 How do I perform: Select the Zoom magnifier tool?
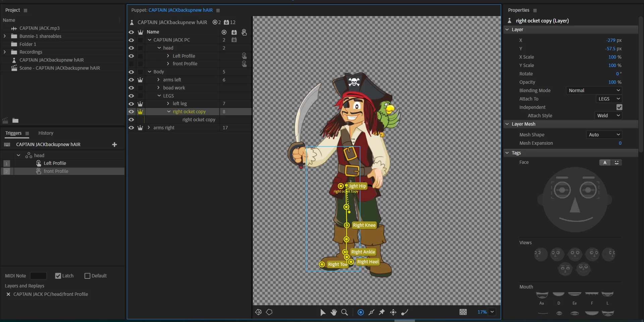[x=344, y=312]
